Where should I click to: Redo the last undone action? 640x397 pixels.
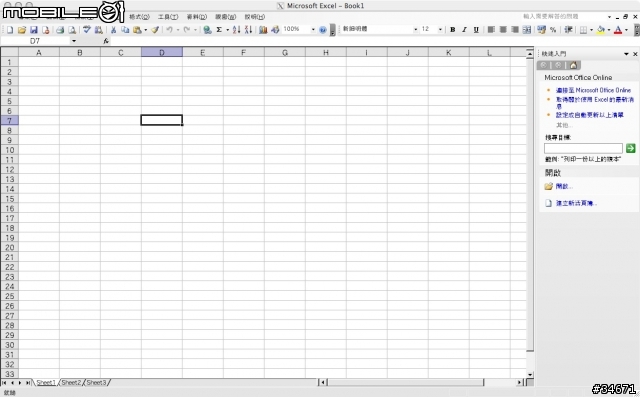coord(187,30)
